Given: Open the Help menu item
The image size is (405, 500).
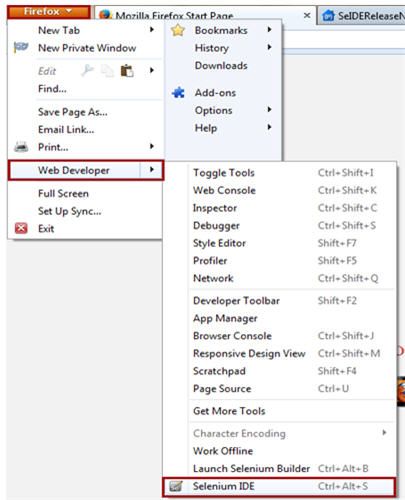Looking at the screenshot, I should pos(223,128).
